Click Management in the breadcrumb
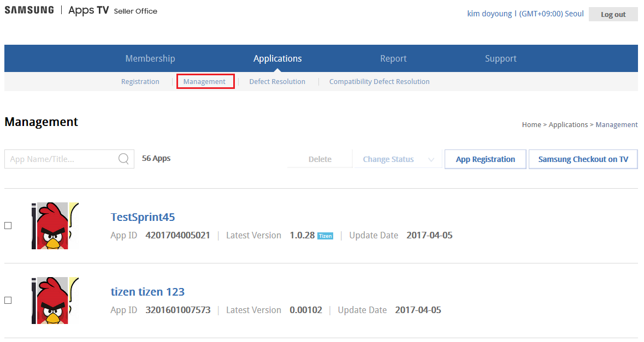 click(x=617, y=125)
